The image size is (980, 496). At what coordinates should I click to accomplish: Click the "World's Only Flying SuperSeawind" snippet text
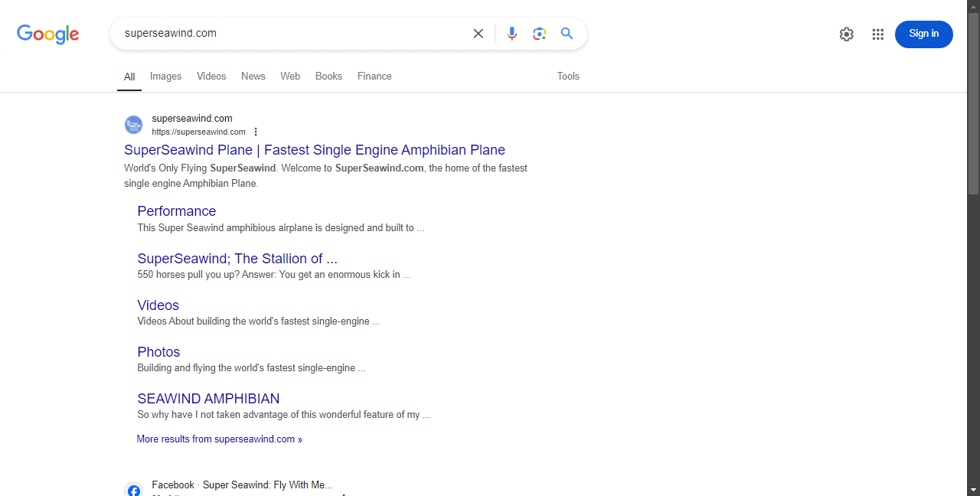click(x=200, y=168)
